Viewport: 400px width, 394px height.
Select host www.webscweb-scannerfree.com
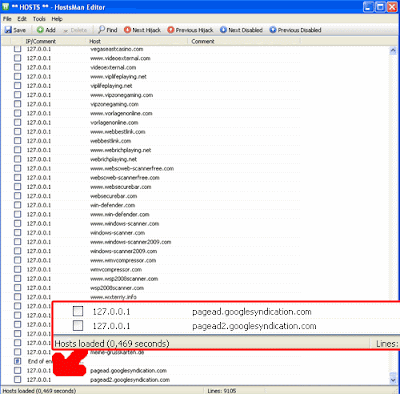click(x=132, y=168)
